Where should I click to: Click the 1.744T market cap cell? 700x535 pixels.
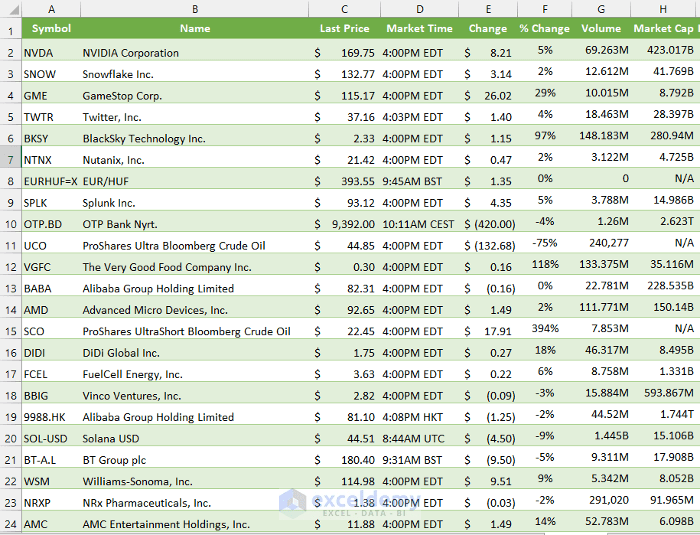click(665, 414)
